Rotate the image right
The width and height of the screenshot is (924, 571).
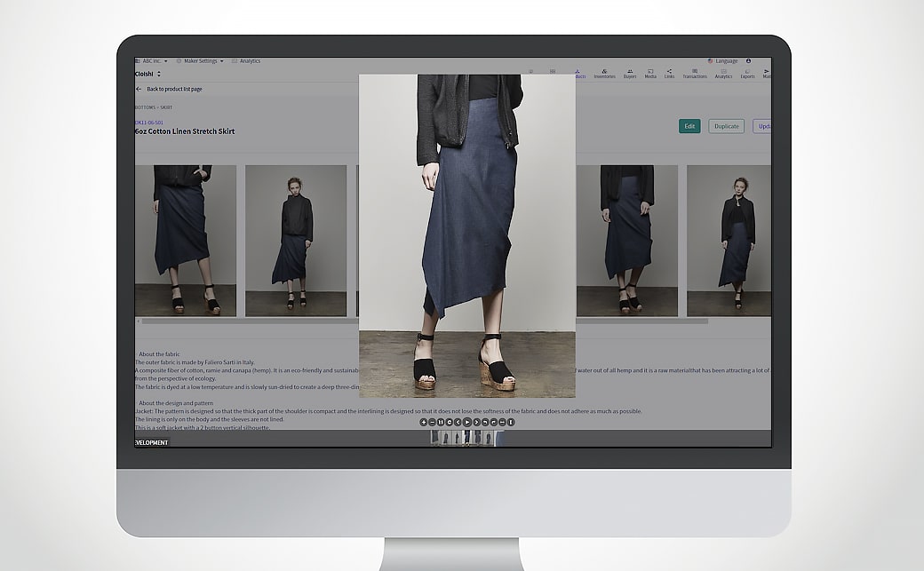(494, 422)
